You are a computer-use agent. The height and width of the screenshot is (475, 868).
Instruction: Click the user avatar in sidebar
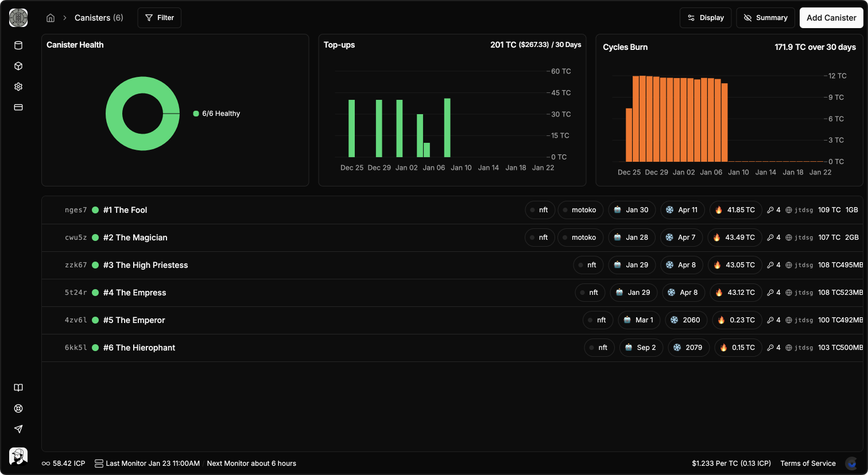[x=18, y=457]
